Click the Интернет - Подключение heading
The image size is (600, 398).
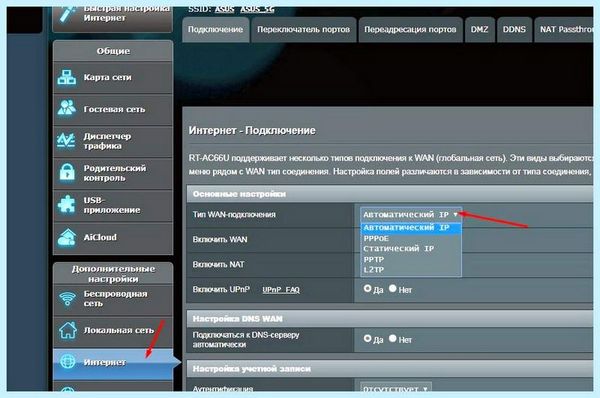[252, 131]
